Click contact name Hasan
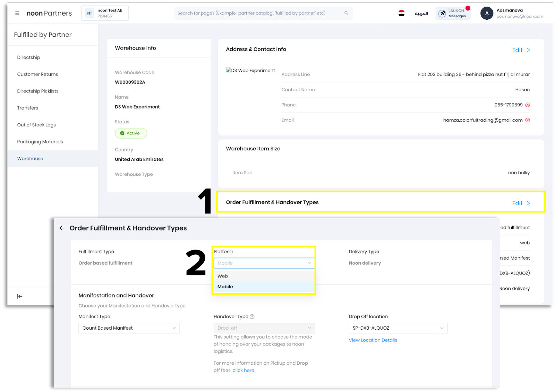 click(522, 90)
